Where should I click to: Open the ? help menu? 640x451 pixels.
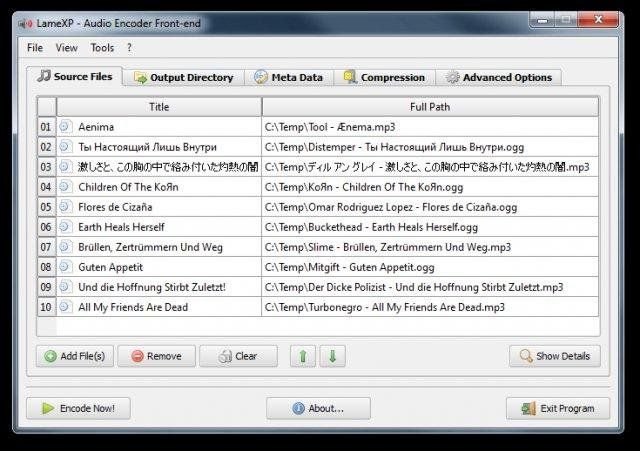(129, 48)
